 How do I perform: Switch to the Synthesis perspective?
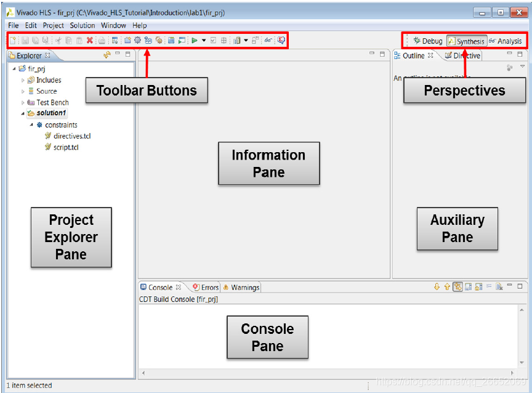(x=467, y=41)
